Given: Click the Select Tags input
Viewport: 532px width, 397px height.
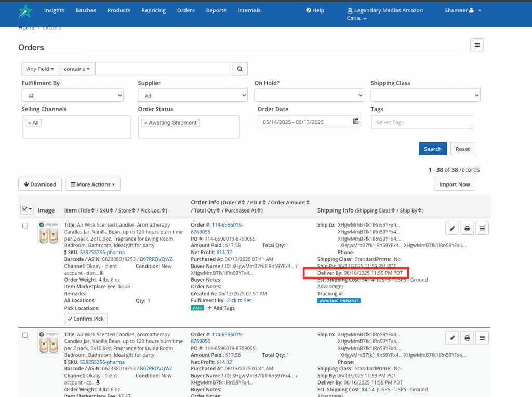Looking at the screenshot, I should pos(422,122).
